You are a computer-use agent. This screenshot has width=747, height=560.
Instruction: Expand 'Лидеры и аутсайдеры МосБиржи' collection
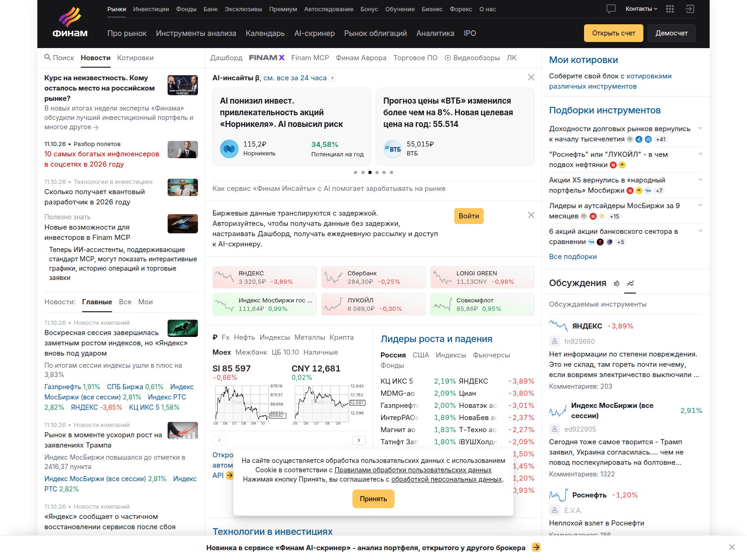(700, 205)
